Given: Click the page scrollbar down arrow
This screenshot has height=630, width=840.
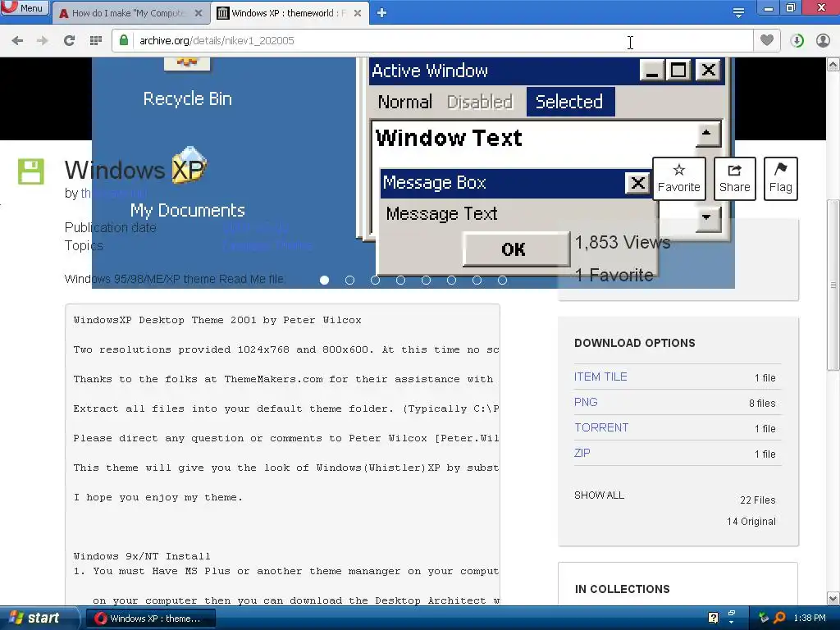Looking at the screenshot, I should click(833, 598).
